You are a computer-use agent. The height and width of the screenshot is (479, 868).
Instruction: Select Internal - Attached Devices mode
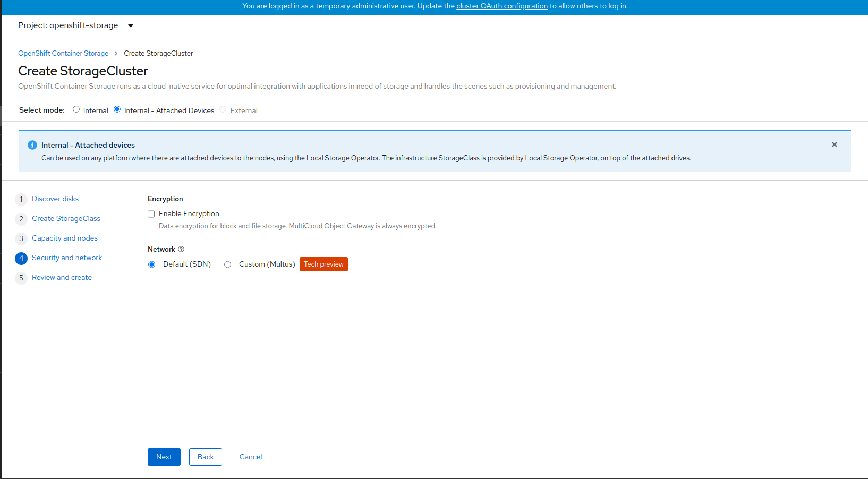[x=117, y=109]
